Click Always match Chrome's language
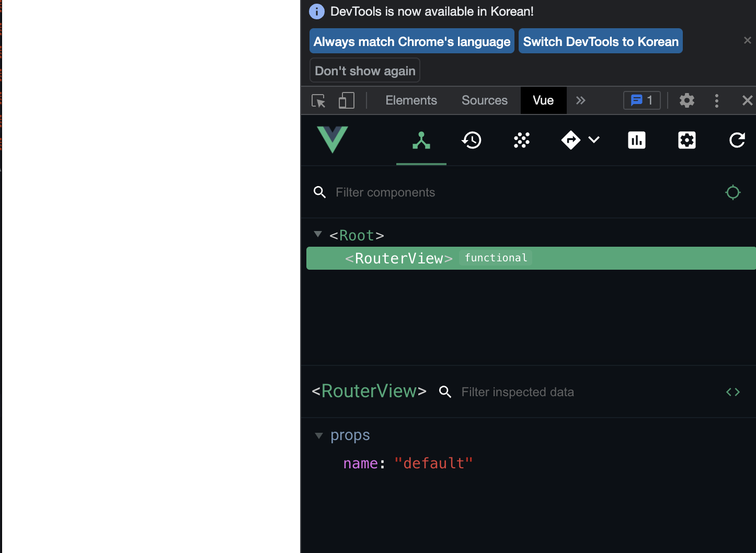This screenshot has height=553, width=756. coord(412,41)
